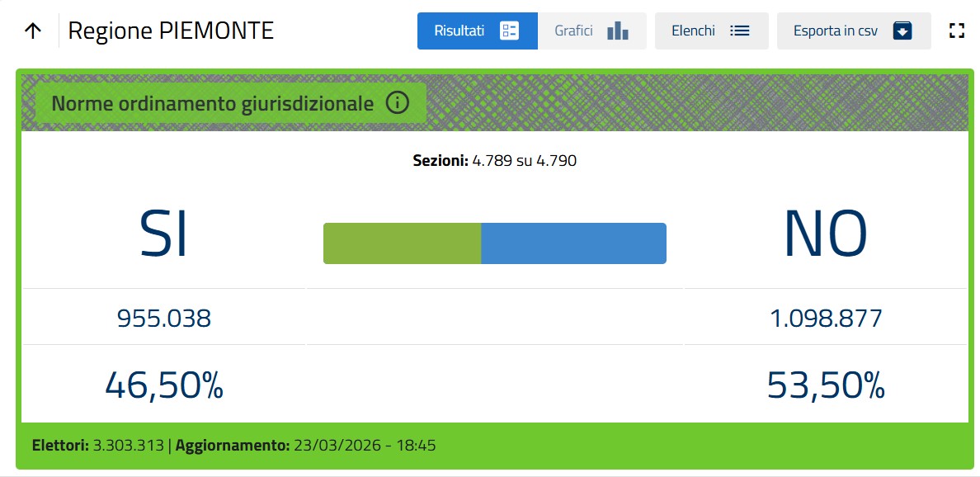Screen dimensions: 980x477
Task: Switch to the Risultati tab
Action: [x=459, y=31]
